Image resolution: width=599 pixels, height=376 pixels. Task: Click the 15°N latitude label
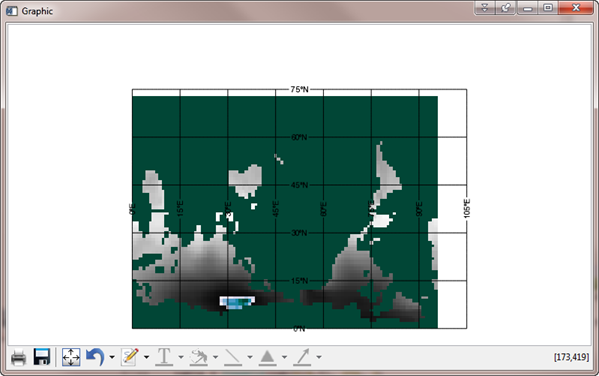pos(299,281)
